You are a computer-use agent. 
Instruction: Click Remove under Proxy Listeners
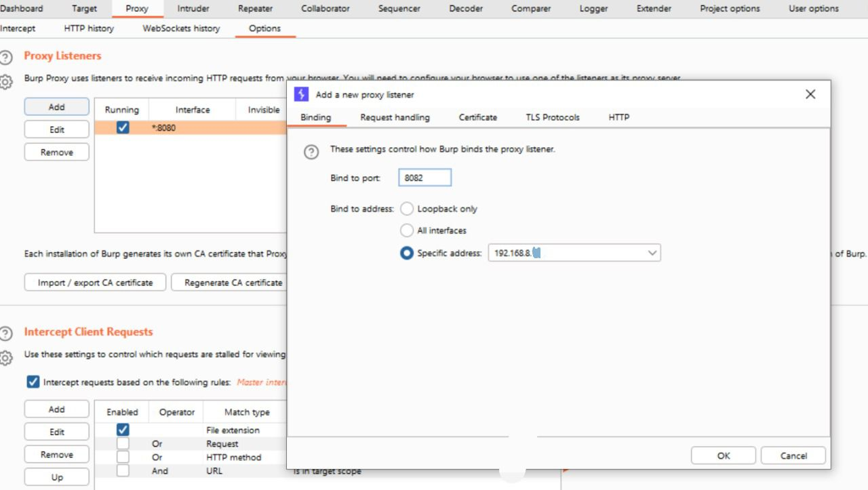coord(57,152)
